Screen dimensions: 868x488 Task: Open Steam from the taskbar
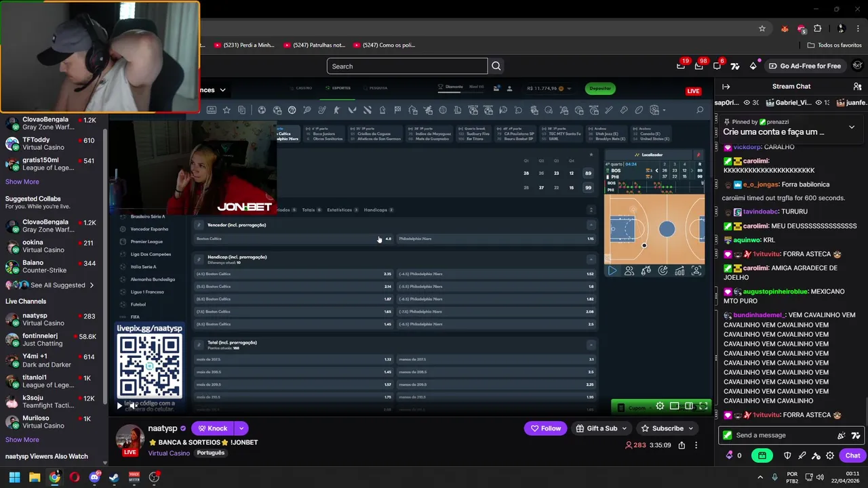(114, 477)
